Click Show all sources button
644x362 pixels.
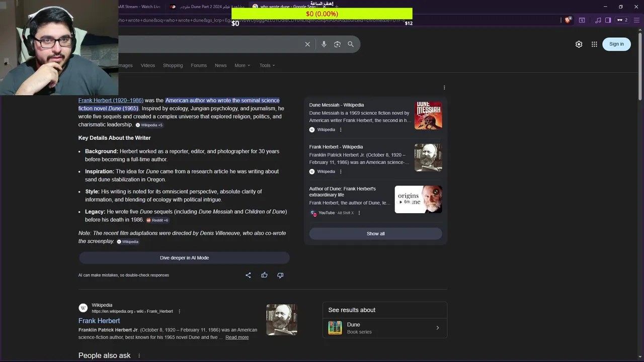tap(375, 234)
